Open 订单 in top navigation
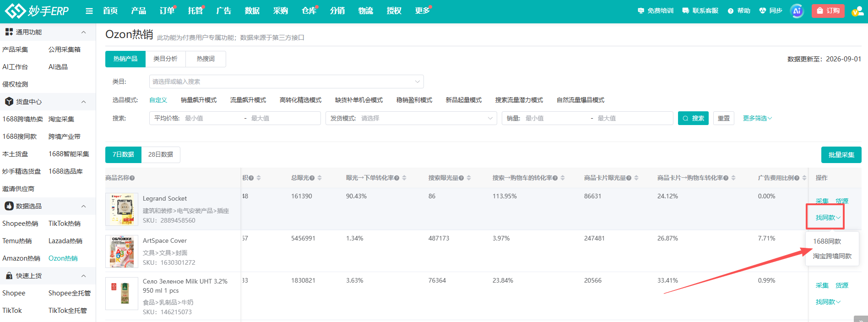Screen dimensions: 868x322 coord(167,11)
